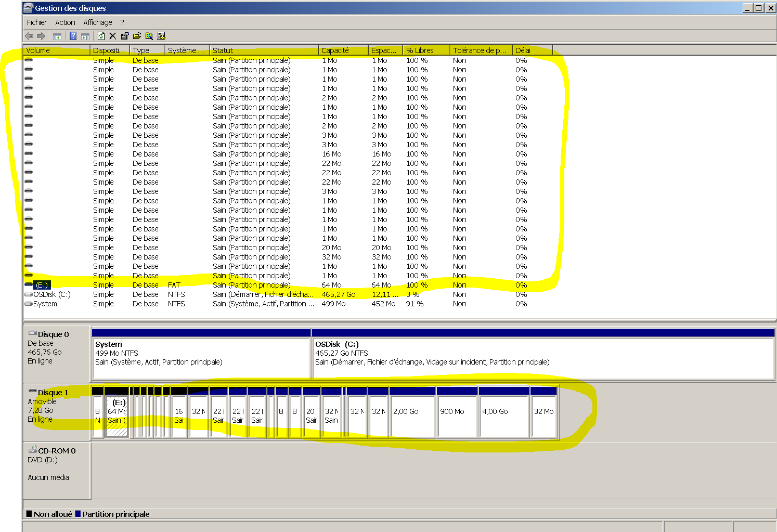Maximize the Gestion des disques window

click(759, 8)
